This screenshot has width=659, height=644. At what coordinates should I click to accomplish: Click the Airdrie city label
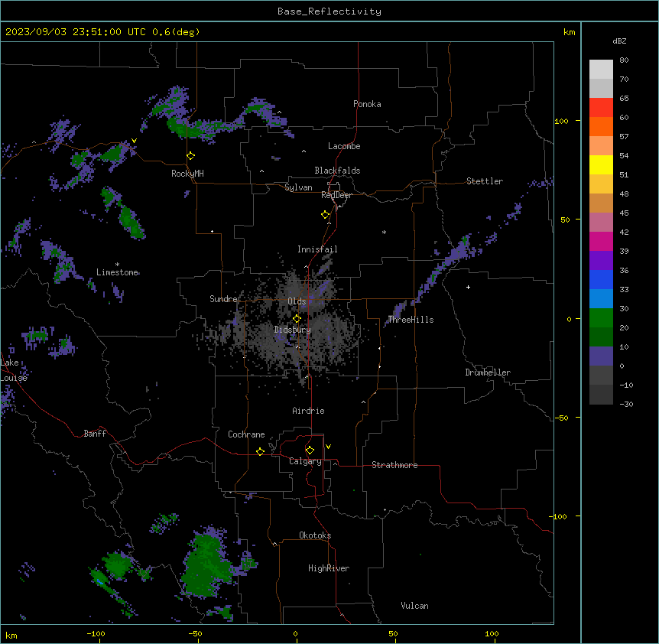point(309,411)
